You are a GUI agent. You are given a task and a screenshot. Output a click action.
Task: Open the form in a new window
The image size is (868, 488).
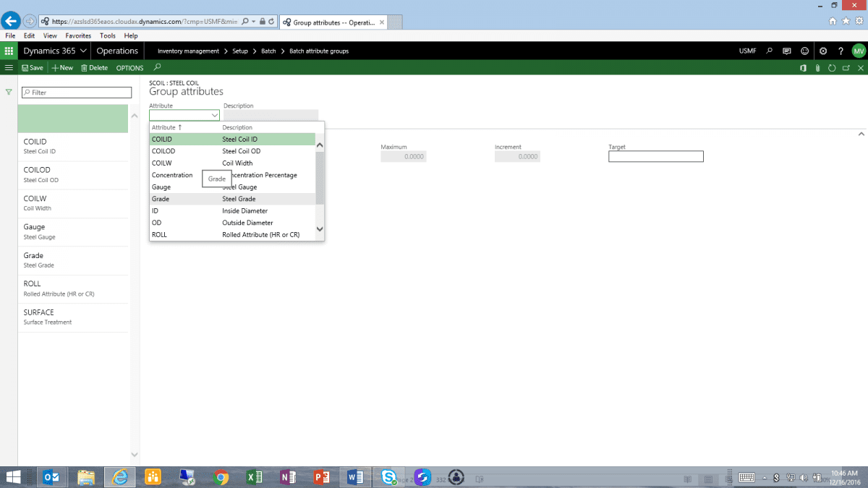[846, 68]
